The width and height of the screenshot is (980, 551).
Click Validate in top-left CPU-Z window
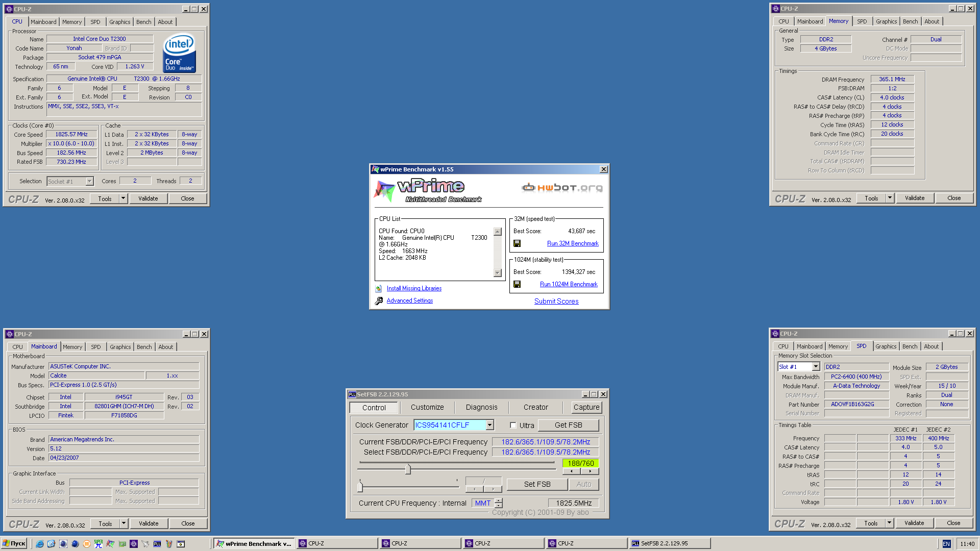[148, 198]
